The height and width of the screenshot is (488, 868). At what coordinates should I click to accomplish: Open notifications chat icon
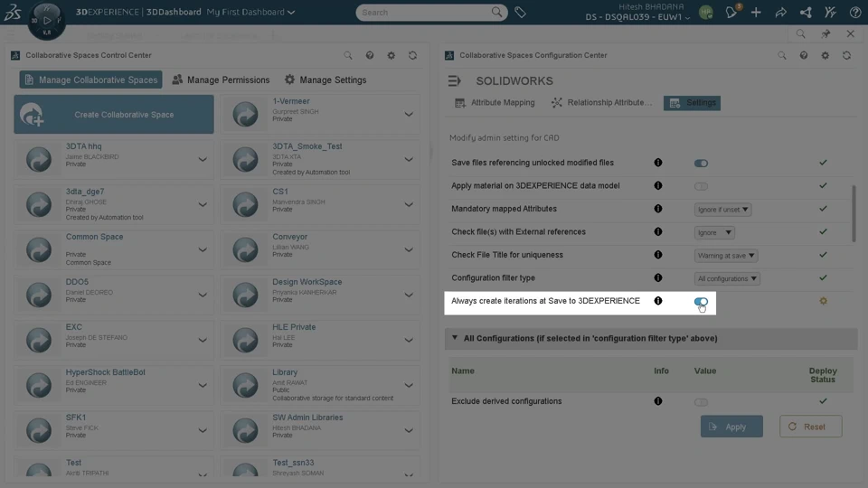click(x=731, y=12)
